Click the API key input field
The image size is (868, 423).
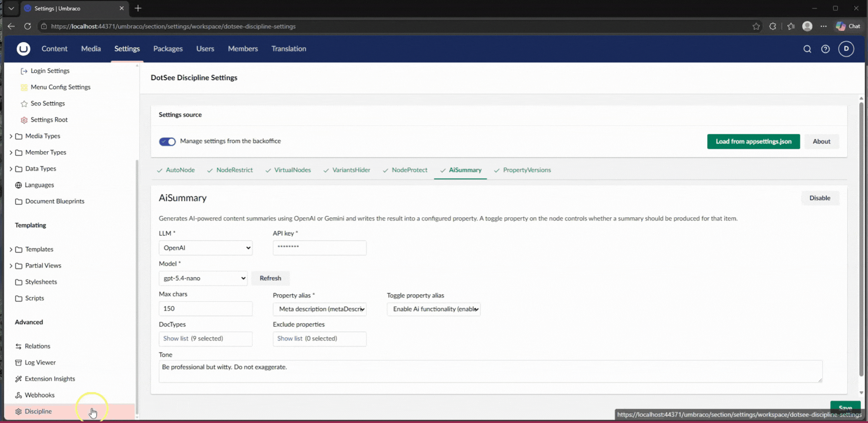[x=319, y=248]
